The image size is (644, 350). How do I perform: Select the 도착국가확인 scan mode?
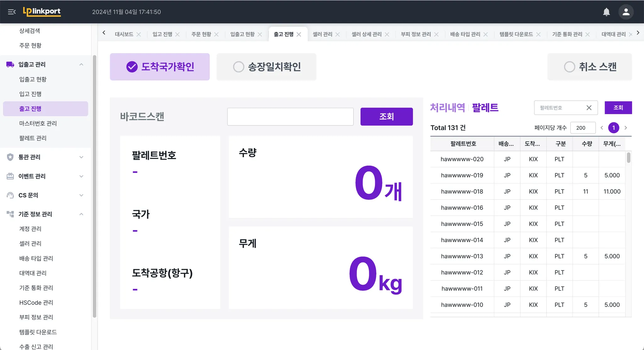[160, 67]
